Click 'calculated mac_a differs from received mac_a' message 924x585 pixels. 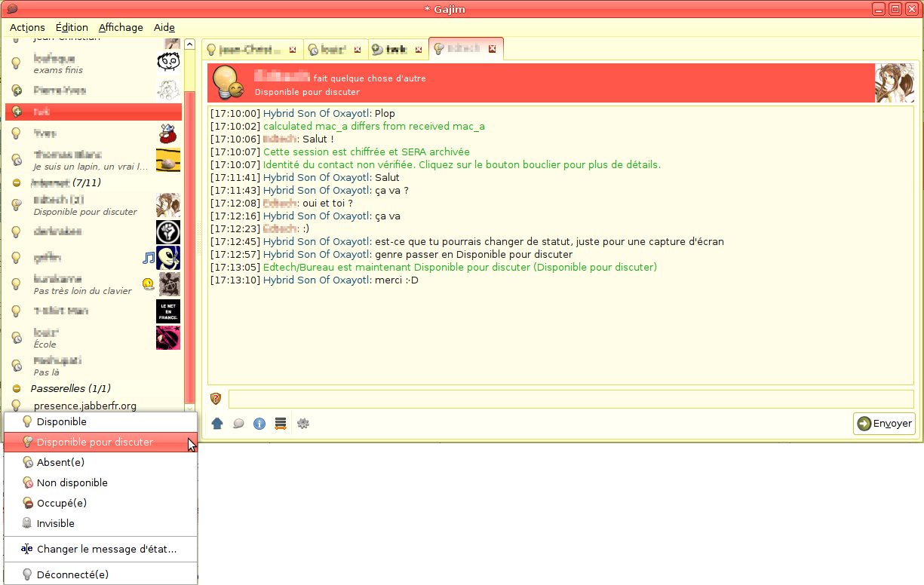(374, 126)
